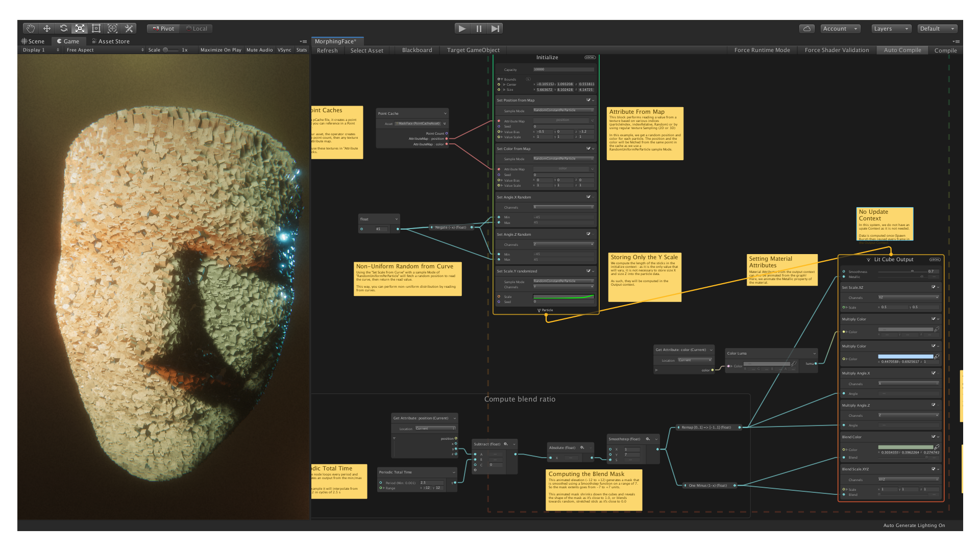This screenshot has height=551, width=980.
Task: Open the Account dropdown
Action: click(840, 29)
